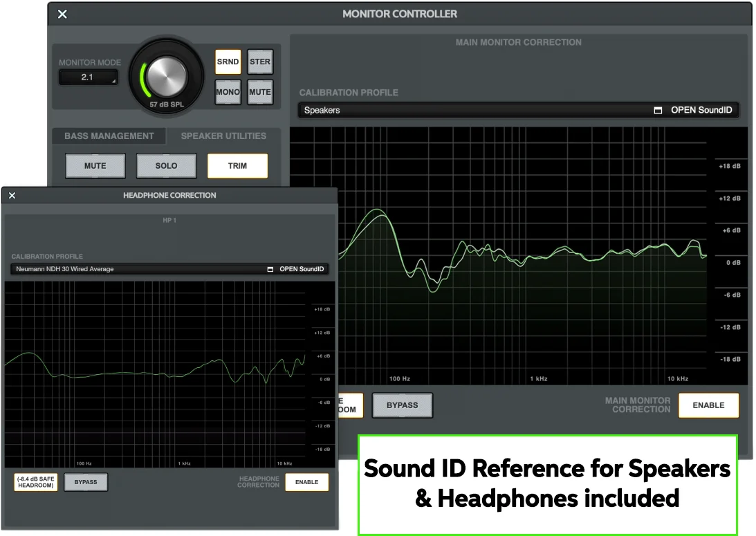Click the MONITOR CONTROLLER title text
This screenshot has height=536, width=756.
tap(400, 14)
